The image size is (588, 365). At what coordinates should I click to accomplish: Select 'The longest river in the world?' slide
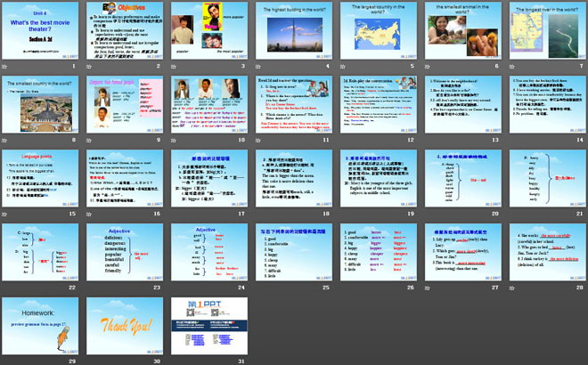point(548,30)
